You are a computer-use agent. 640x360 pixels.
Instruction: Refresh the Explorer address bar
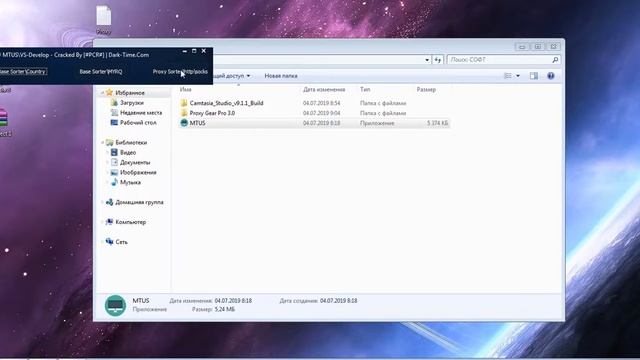point(438,60)
